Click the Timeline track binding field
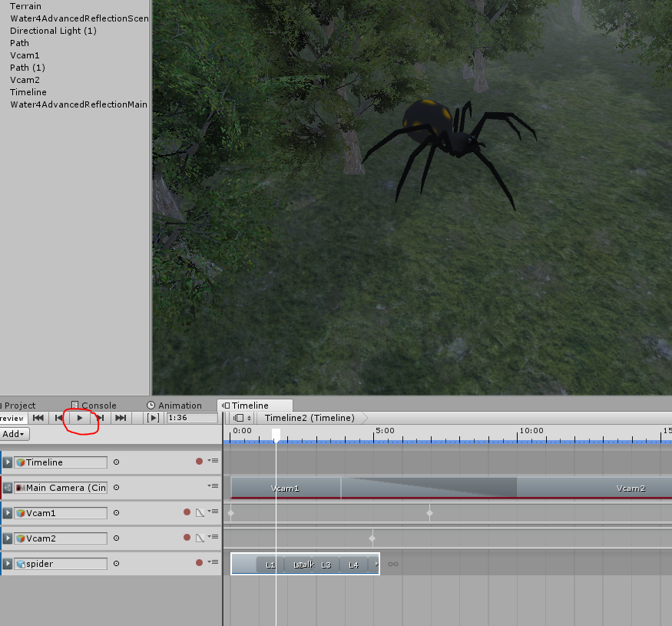 (x=61, y=462)
